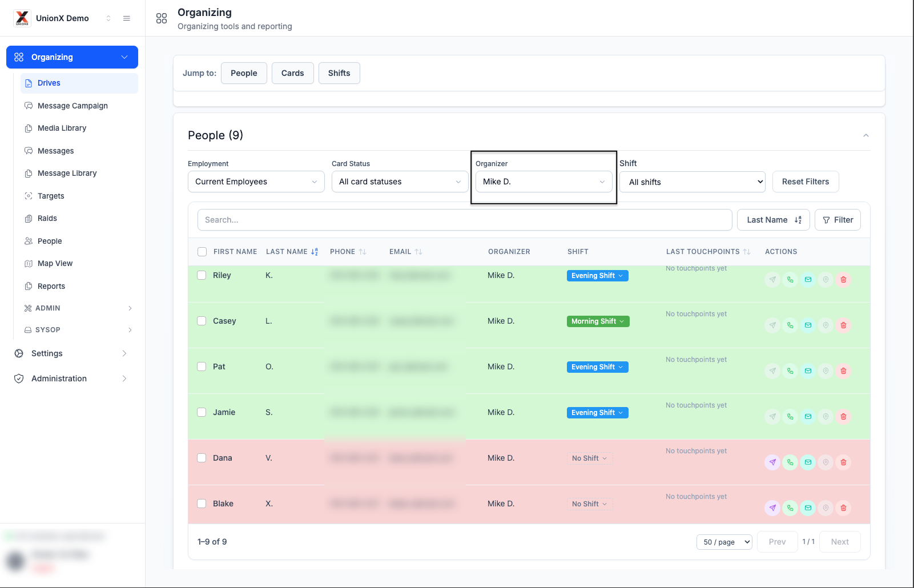This screenshot has height=588, width=914.
Task: Delete Pat O. via the trash icon
Action: [x=843, y=371]
